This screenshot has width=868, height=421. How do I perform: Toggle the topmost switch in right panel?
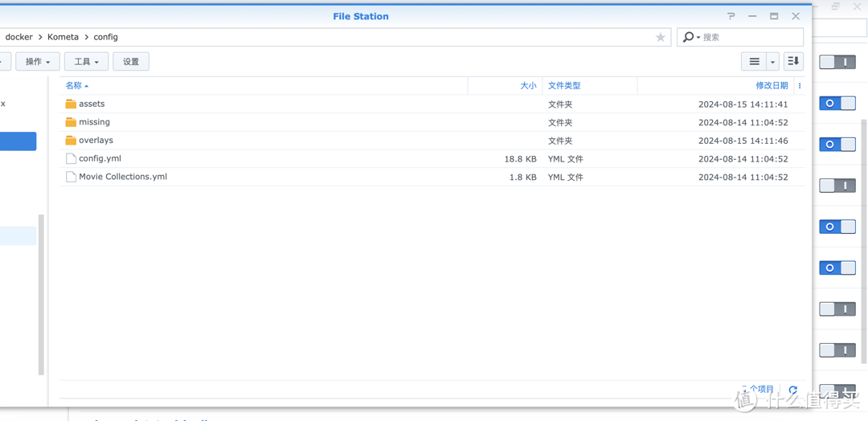click(x=837, y=62)
